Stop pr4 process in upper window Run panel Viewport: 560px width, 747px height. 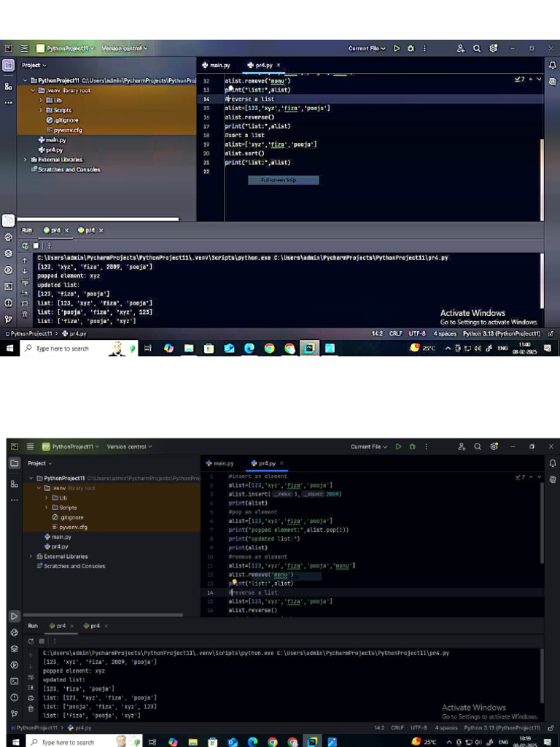[36, 246]
